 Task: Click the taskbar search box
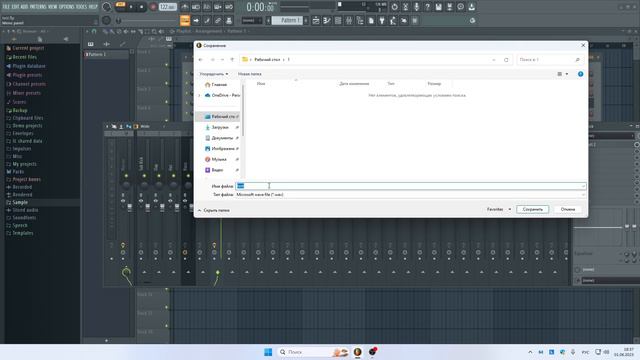coord(313,352)
